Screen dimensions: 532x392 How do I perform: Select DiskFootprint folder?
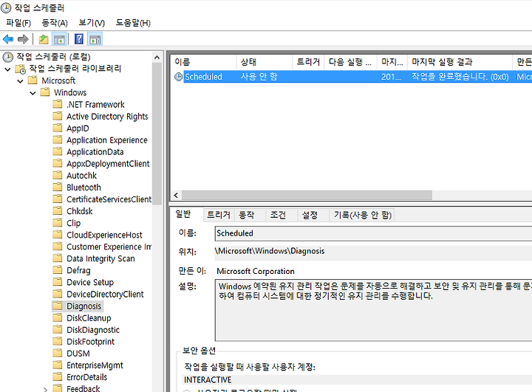(x=91, y=342)
